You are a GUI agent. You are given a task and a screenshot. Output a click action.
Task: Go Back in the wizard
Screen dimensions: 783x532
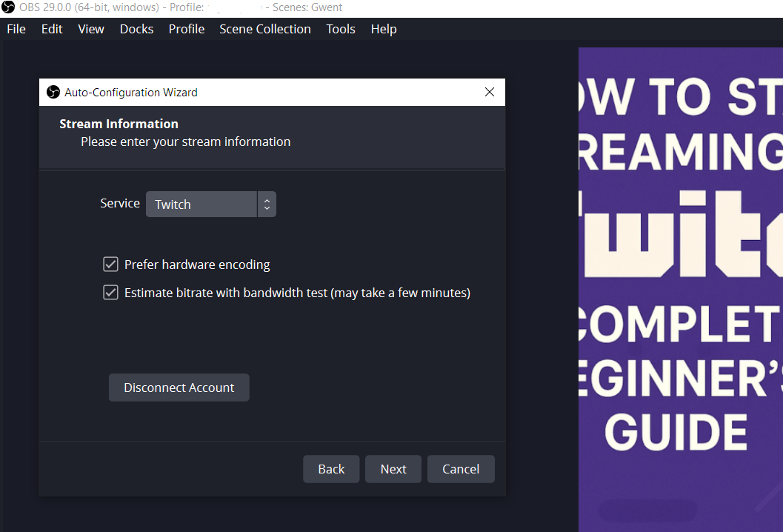click(x=331, y=469)
